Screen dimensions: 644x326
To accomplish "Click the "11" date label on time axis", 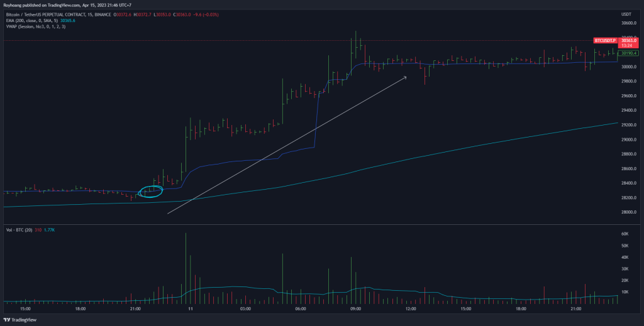I will pos(189,308).
